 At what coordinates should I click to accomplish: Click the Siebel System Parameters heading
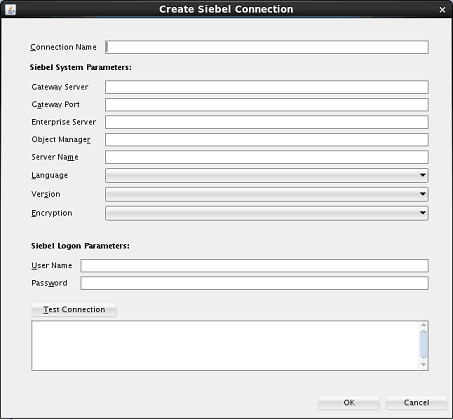[81, 67]
